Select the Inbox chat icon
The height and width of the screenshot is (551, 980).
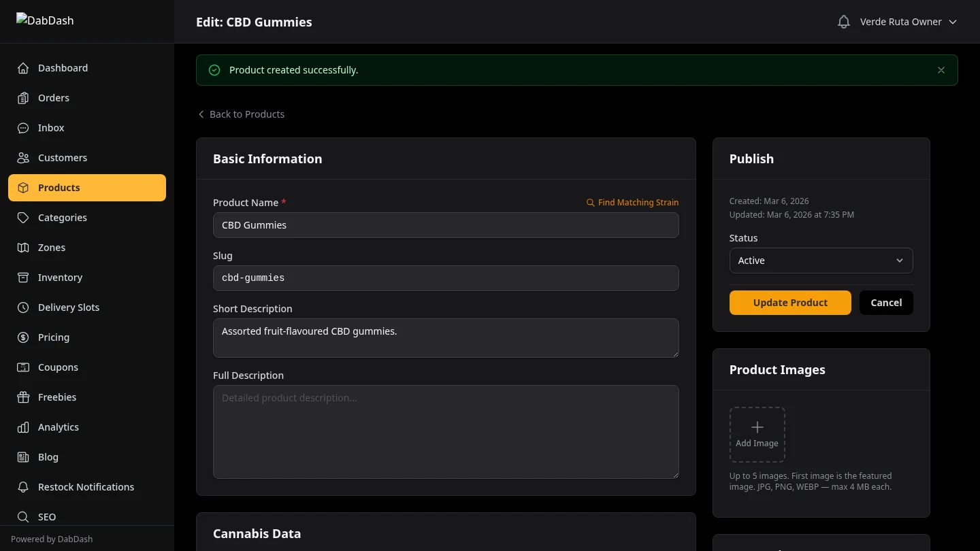tap(22, 128)
